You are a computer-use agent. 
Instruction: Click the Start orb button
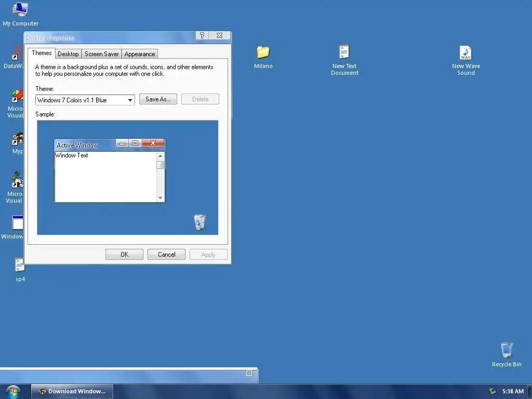click(x=13, y=392)
